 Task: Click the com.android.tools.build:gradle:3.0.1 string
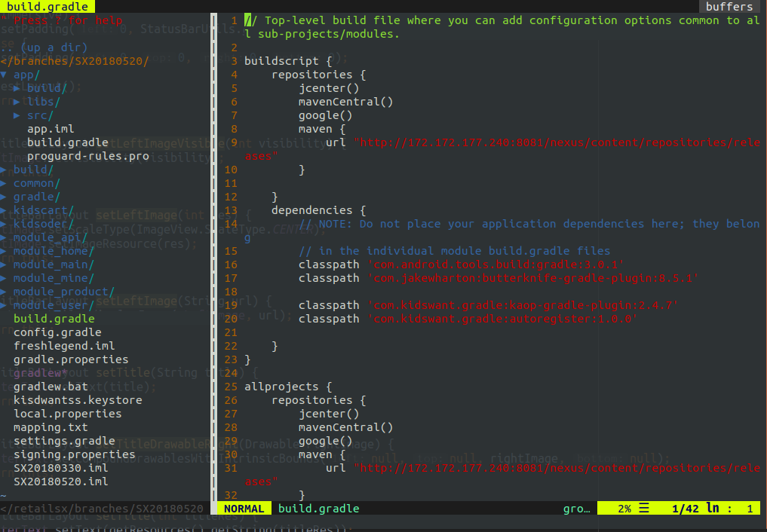(496, 264)
